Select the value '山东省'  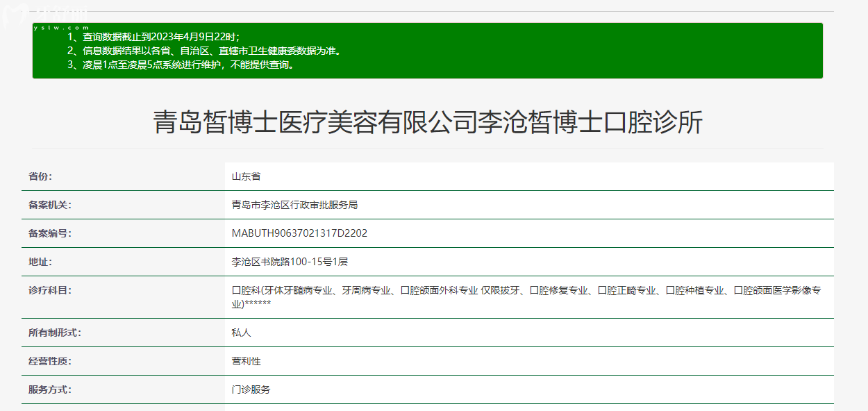coord(246,177)
